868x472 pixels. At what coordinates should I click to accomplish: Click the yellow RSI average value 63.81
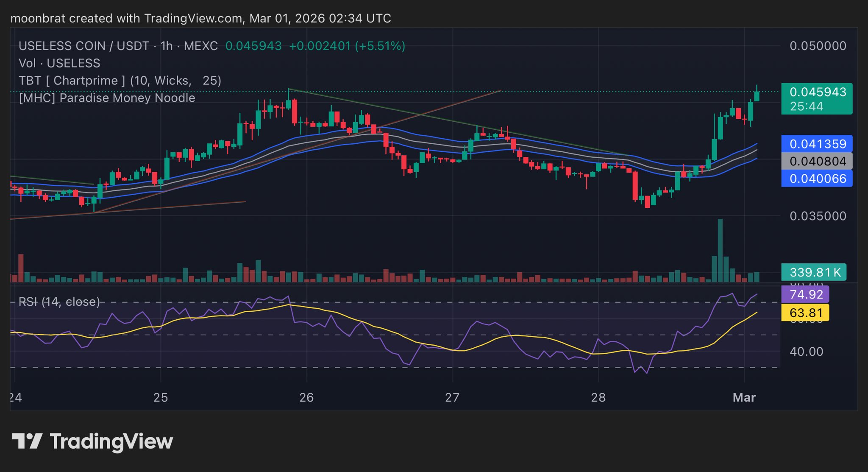805,313
